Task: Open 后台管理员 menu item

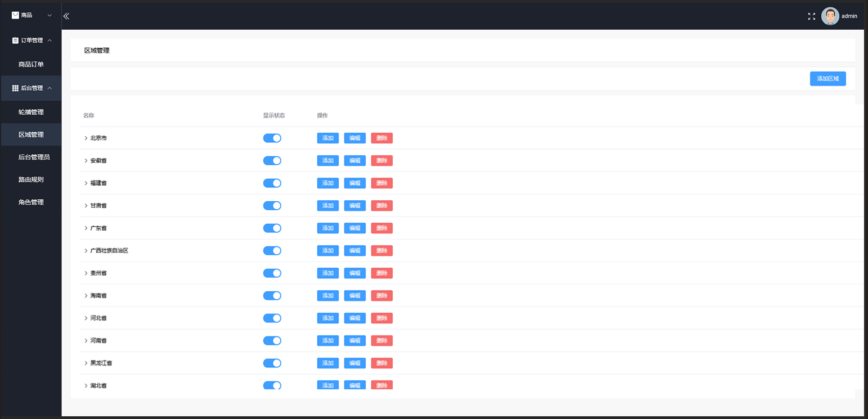Action: tap(31, 157)
